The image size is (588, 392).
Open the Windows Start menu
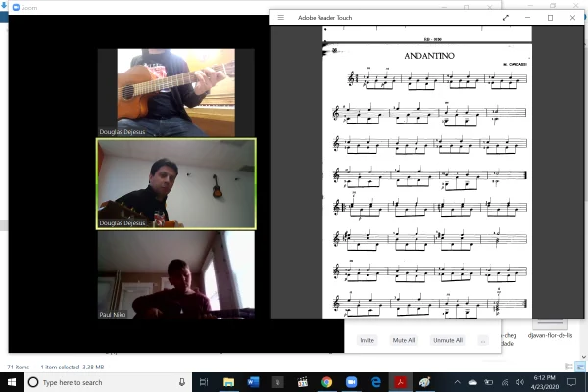click(12, 382)
